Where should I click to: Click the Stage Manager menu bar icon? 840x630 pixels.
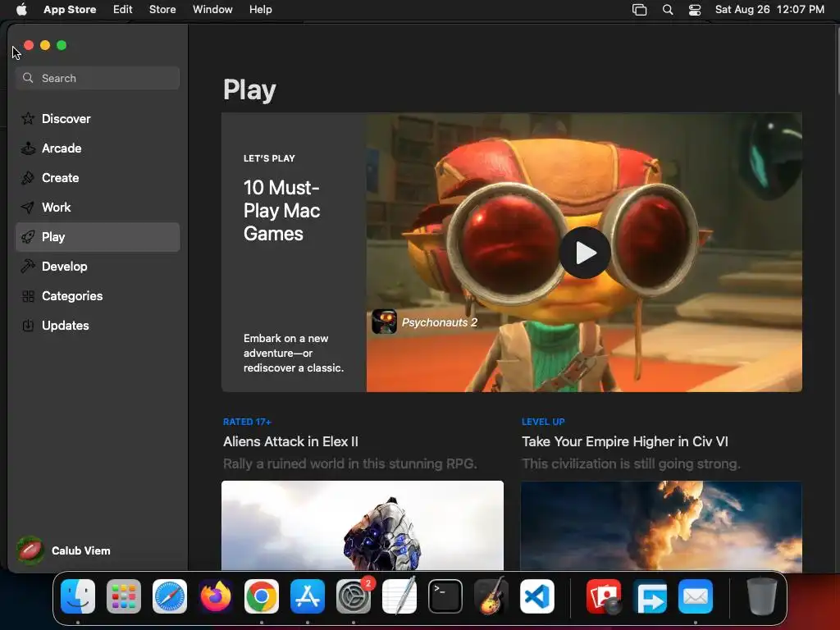640,10
